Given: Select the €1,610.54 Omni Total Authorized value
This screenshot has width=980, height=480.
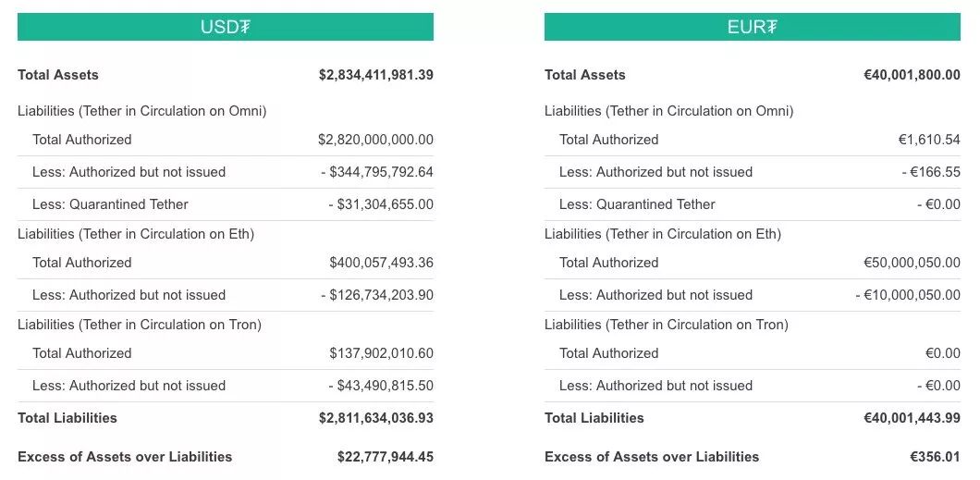Looking at the screenshot, I should tap(929, 140).
